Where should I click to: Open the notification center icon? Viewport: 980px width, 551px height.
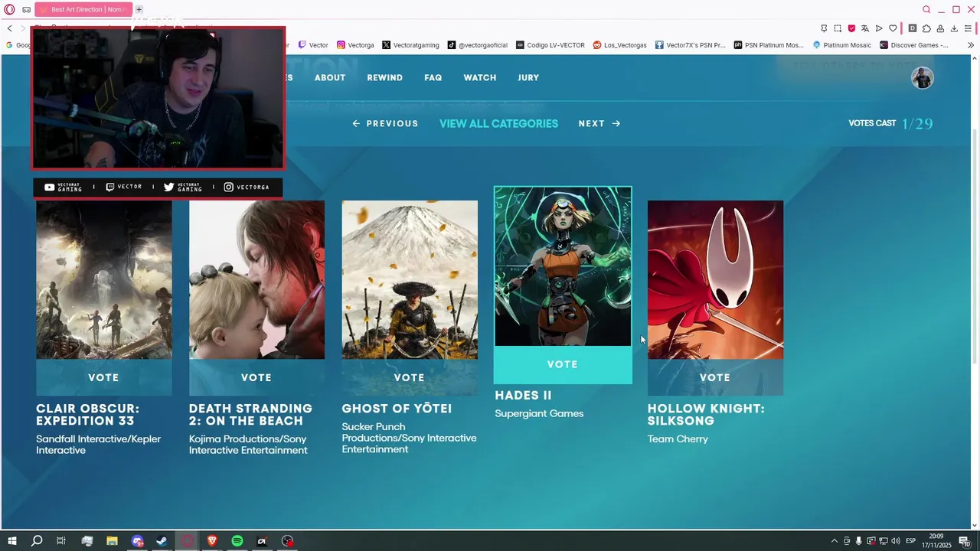964,541
